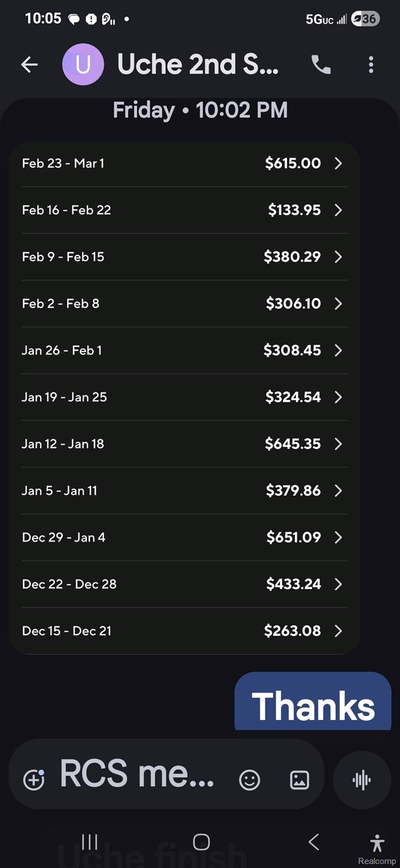Open the emoji picker smiley icon
The height and width of the screenshot is (868, 400).
pos(249,780)
